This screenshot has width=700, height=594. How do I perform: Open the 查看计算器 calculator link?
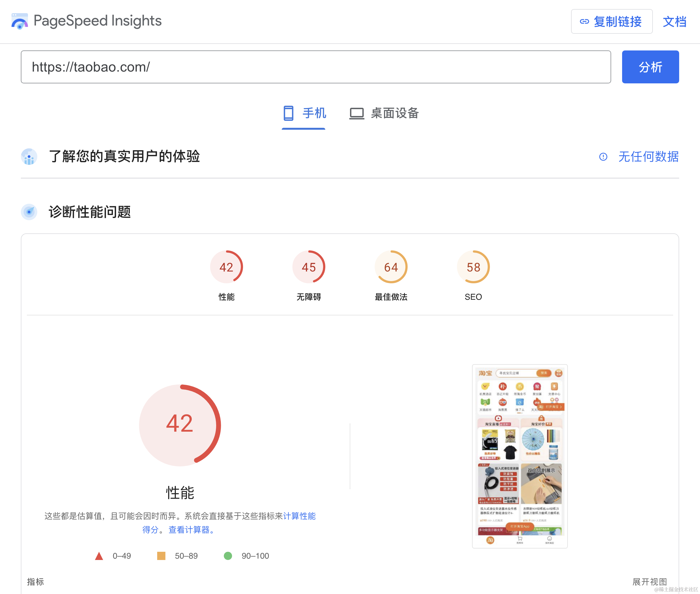coord(189,530)
